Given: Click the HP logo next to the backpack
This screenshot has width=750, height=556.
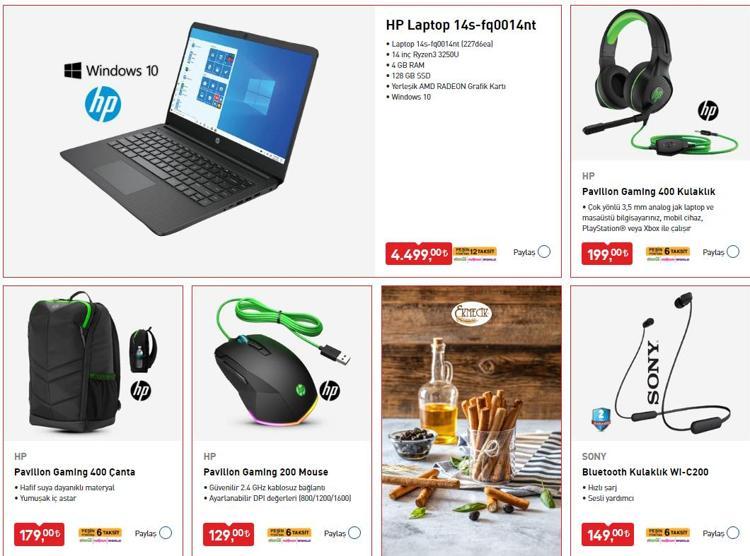Looking at the screenshot, I should [141, 390].
